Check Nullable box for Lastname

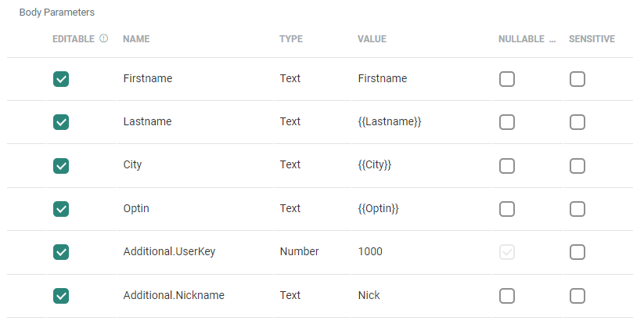pyautogui.click(x=507, y=122)
